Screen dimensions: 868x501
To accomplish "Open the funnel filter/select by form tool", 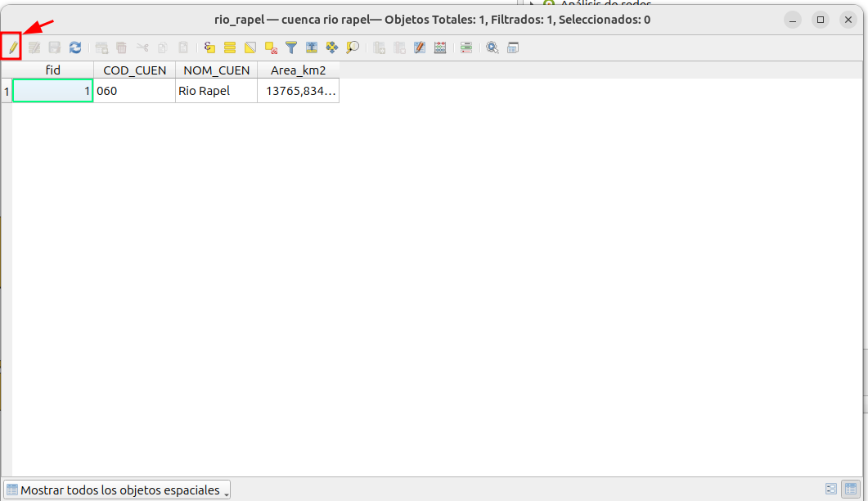I will tap(291, 47).
